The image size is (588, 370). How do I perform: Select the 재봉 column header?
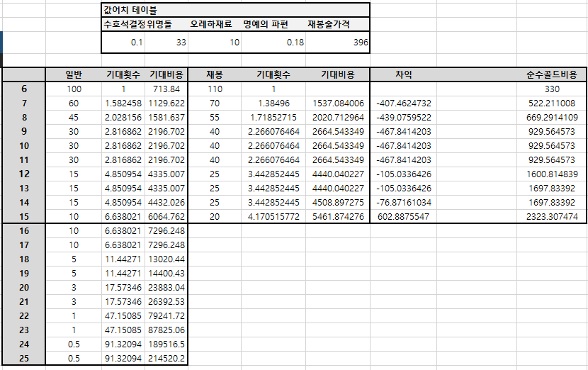[215, 75]
